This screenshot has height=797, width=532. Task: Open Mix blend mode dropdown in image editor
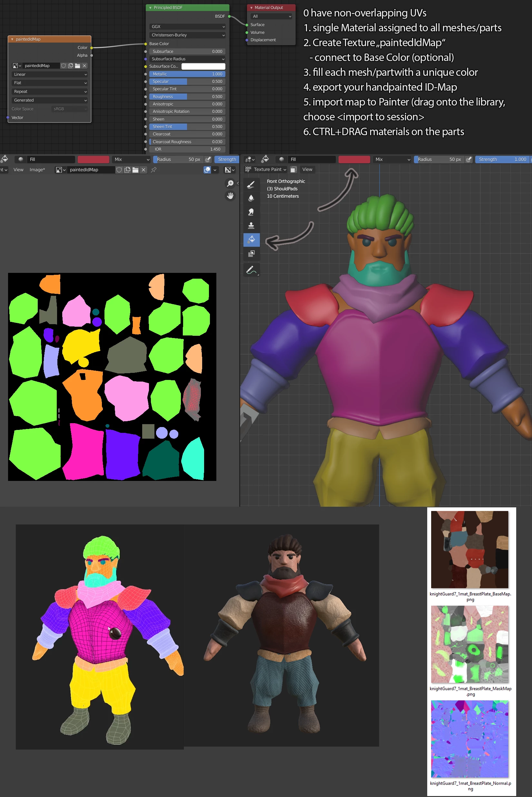pos(131,159)
